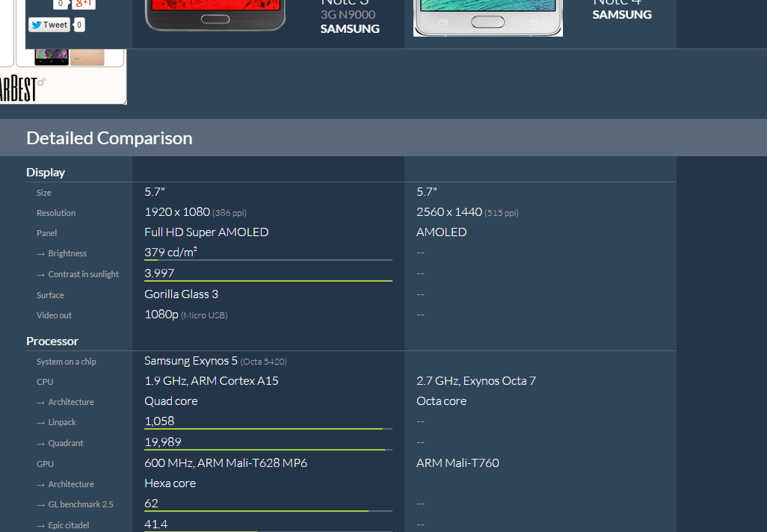Screen dimensions: 767x532
Task: Click the Octa core architecture value
Action: (x=441, y=401)
